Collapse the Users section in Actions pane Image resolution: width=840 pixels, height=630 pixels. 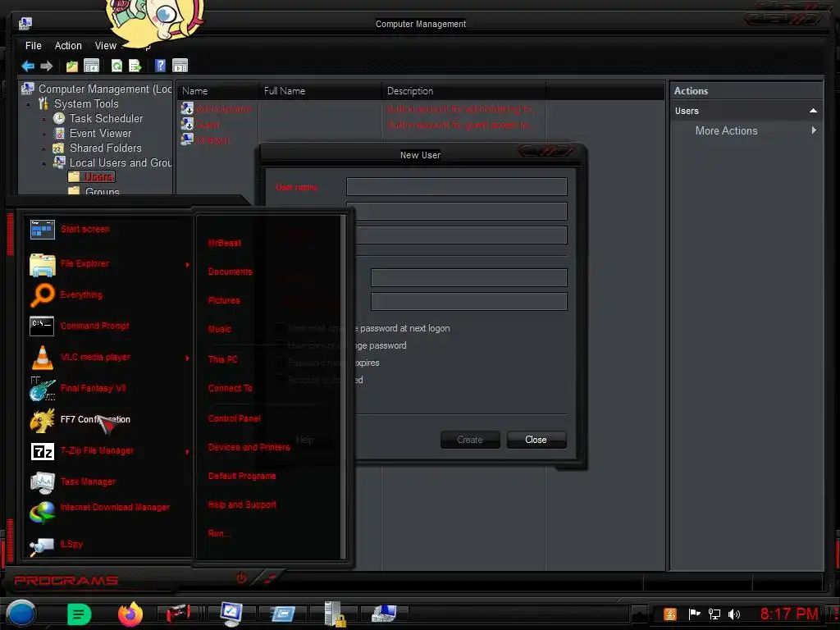click(x=813, y=111)
